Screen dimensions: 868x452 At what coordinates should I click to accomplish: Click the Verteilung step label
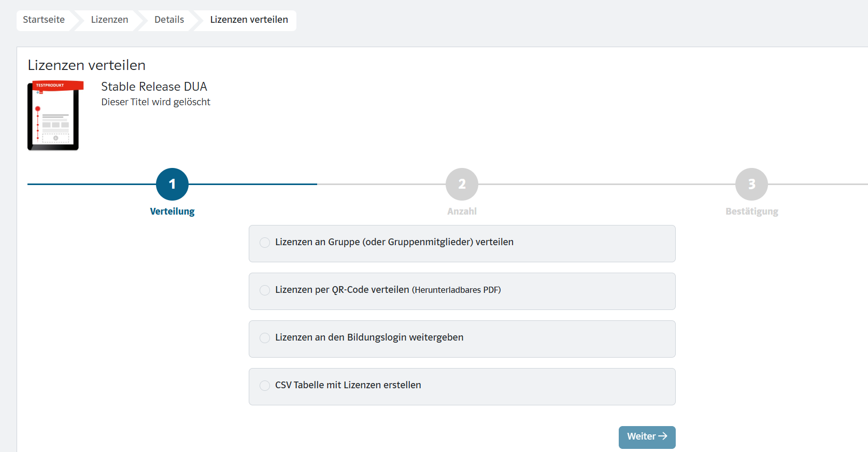click(x=172, y=211)
